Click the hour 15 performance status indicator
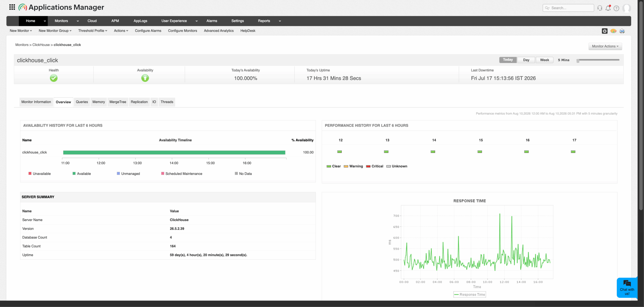 click(480, 152)
